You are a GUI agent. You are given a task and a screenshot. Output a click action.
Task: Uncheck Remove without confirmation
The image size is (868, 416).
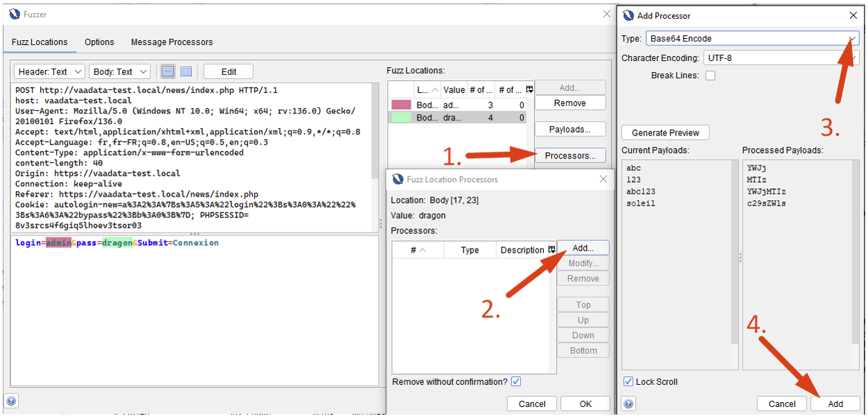tap(515, 381)
